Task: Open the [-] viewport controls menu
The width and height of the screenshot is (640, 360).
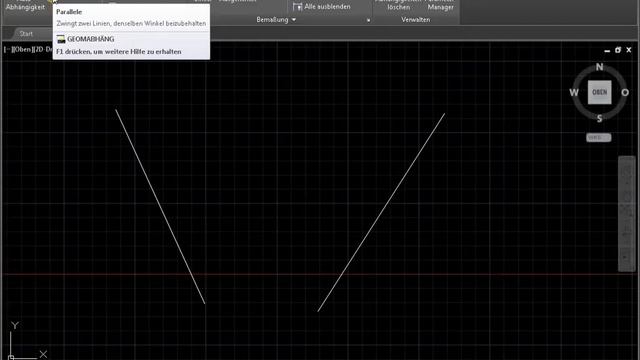Action: [7, 49]
